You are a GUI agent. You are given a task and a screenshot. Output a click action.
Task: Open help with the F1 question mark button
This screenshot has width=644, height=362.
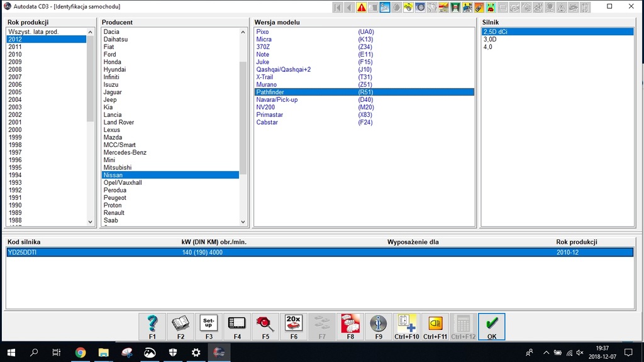coord(152,327)
